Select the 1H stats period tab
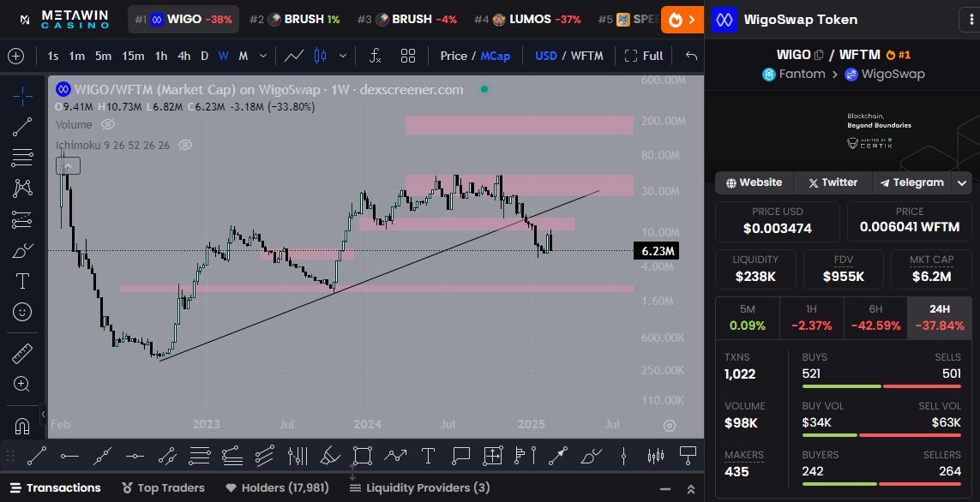 tap(811, 318)
